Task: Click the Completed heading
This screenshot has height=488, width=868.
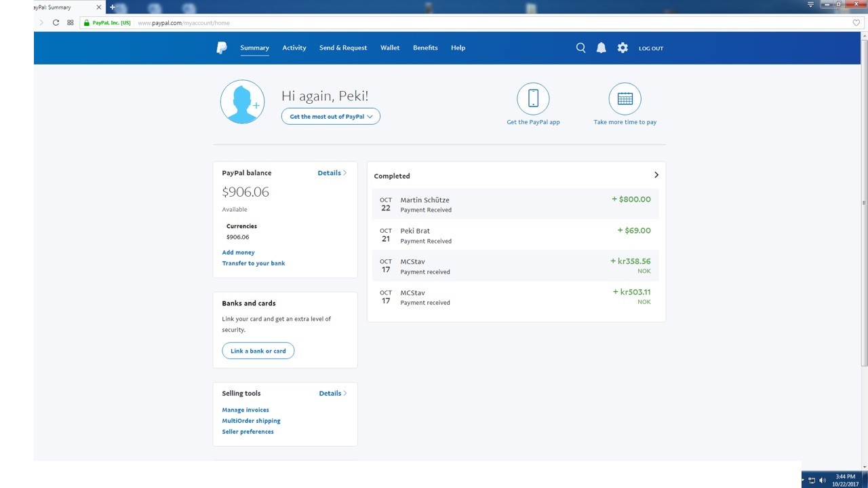Action: click(392, 176)
